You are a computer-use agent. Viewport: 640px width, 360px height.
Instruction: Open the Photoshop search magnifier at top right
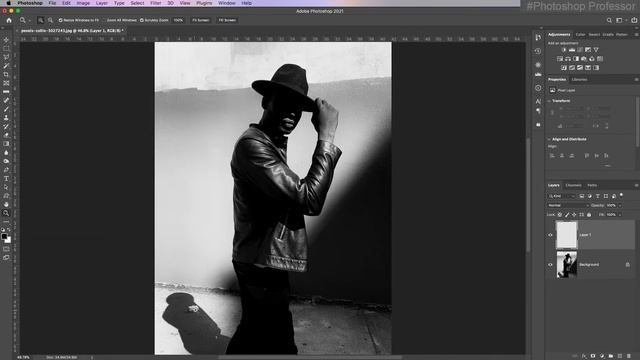[609, 20]
